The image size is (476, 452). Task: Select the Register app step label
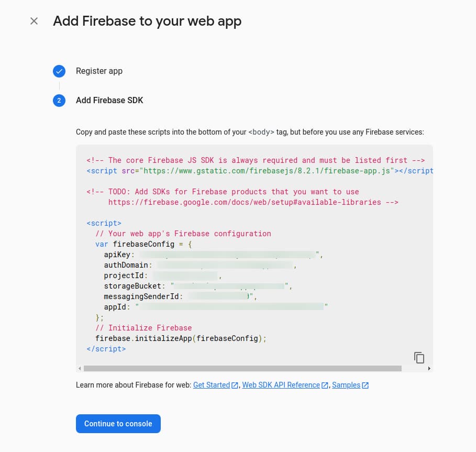99,71
